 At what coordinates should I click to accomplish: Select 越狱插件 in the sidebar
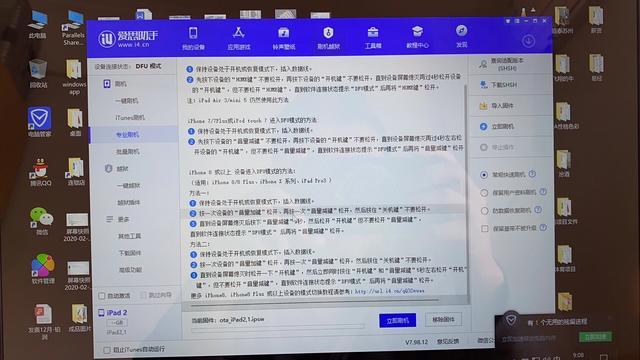tap(129, 202)
